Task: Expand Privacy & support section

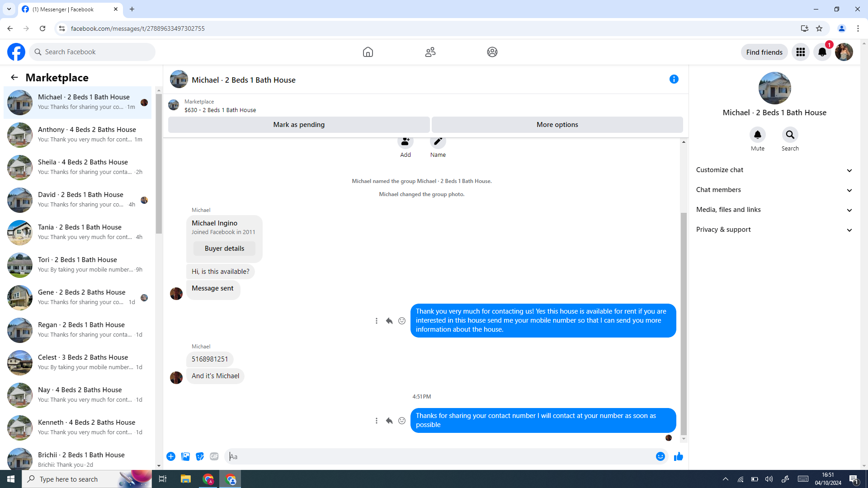Action: coord(774,230)
